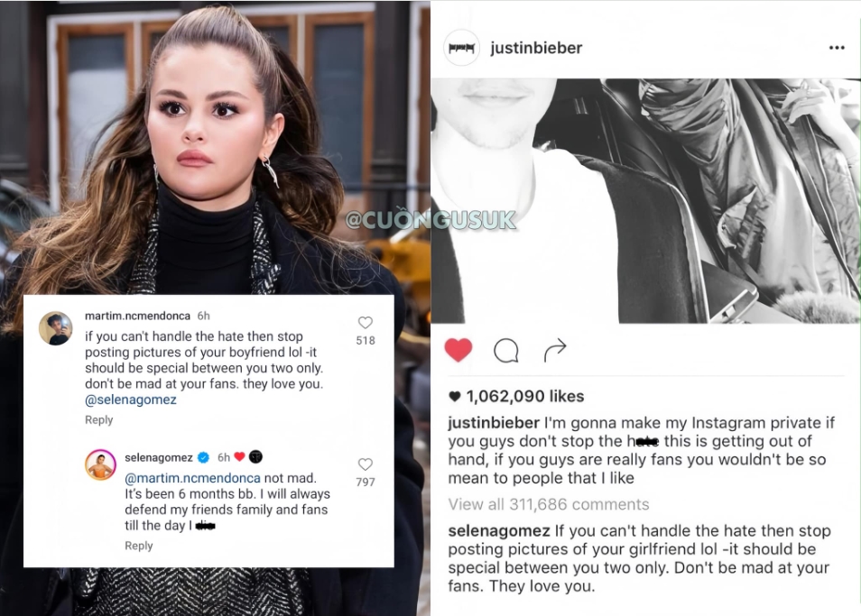The width and height of the screenshot is (861, 616).
Task: Like martim.ncmendonca's comment heart
Action: click(x=366, y=323)
